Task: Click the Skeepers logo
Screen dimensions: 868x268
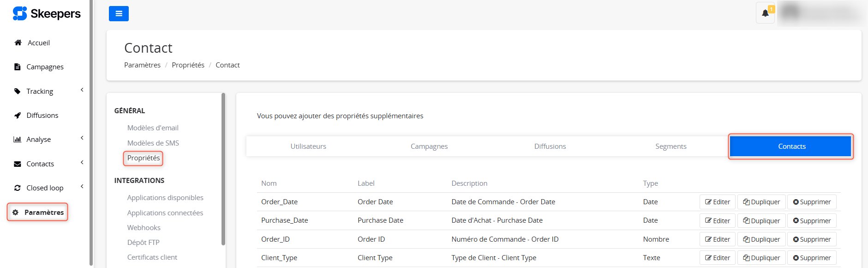Action: click(x=47, y=14)
